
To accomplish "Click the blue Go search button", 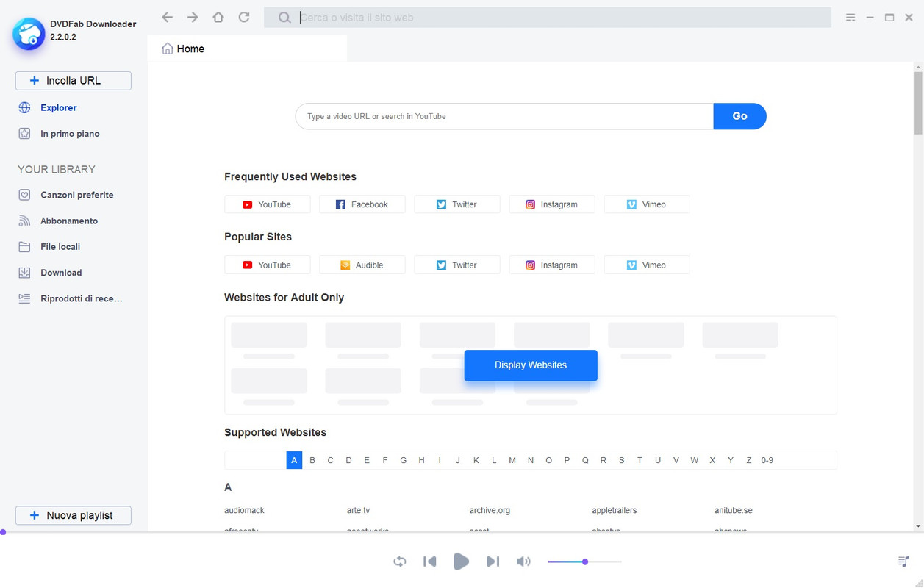I will pos(739,116).
